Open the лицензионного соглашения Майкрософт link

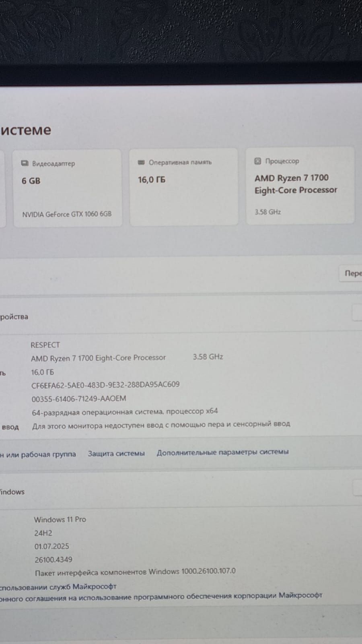161,597
